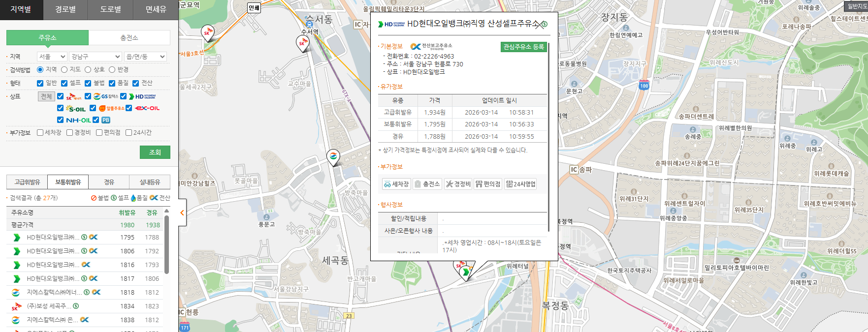Check the 편의점 additional info checkbox
The width and height of the screenshot is (868, 332).
pos(99,133)
